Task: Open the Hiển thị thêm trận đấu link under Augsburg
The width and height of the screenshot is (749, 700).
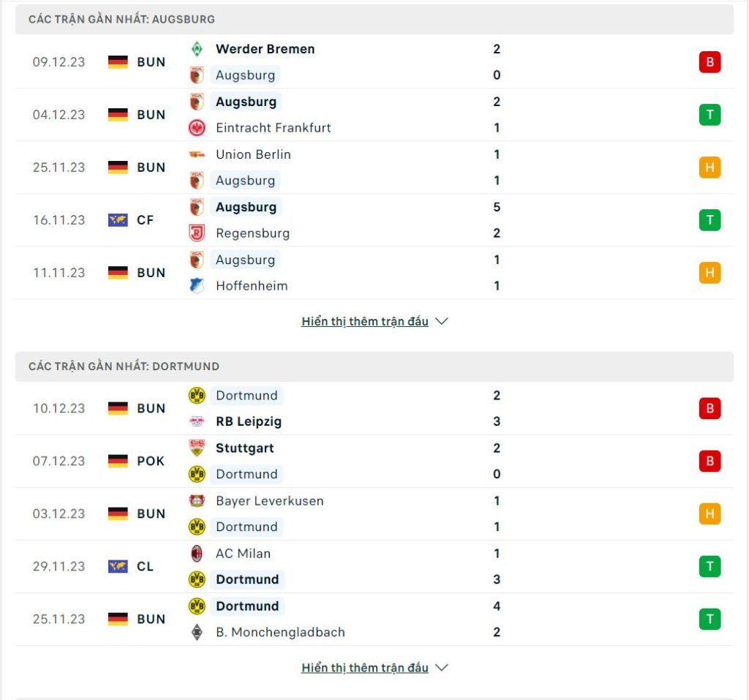Action: click(x=365, y=322)
